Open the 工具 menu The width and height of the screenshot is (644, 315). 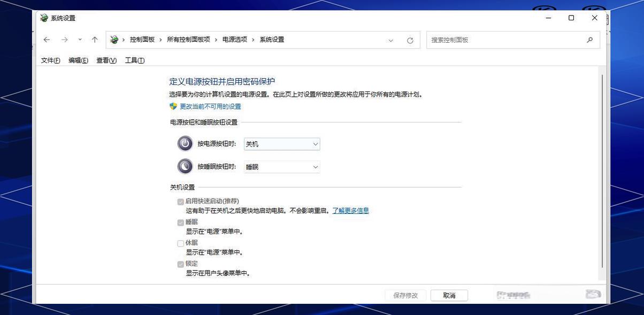pos(135,60)
